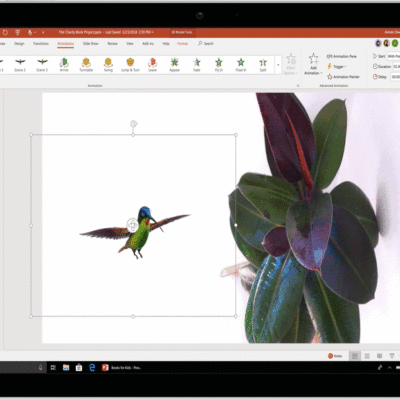Image resolution: width=400 pixels, height=400 pixels.
Task: Show hidden system tray icons
Action: pos(390,367)
